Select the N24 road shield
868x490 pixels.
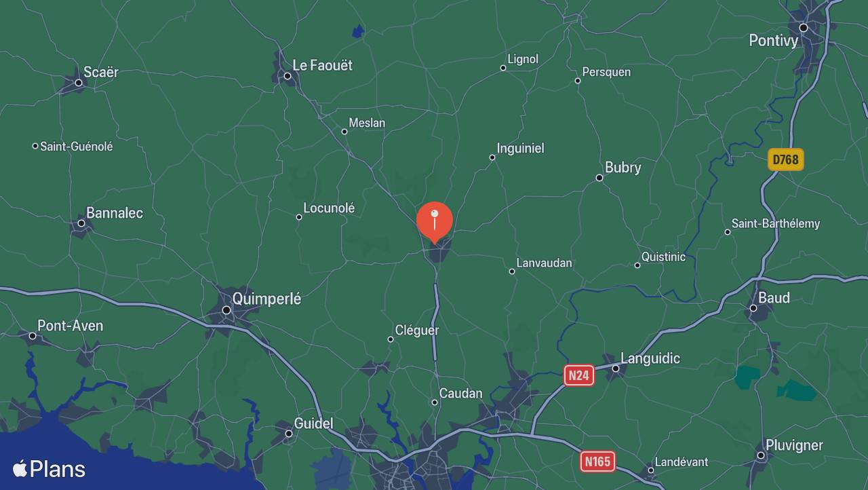579,375
